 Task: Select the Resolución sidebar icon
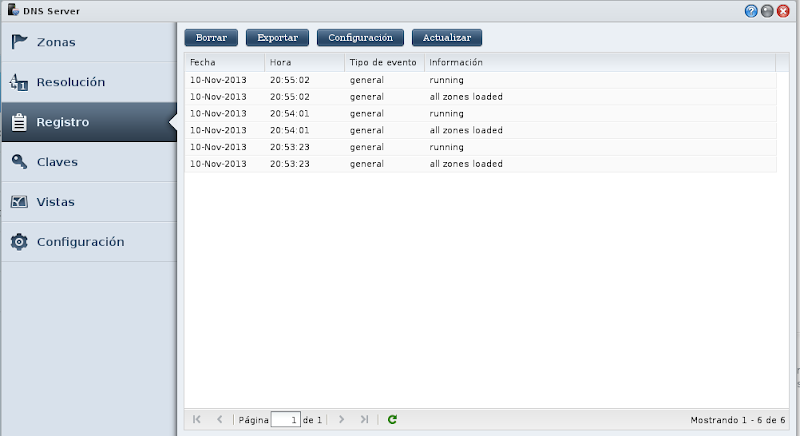(19, 82)
